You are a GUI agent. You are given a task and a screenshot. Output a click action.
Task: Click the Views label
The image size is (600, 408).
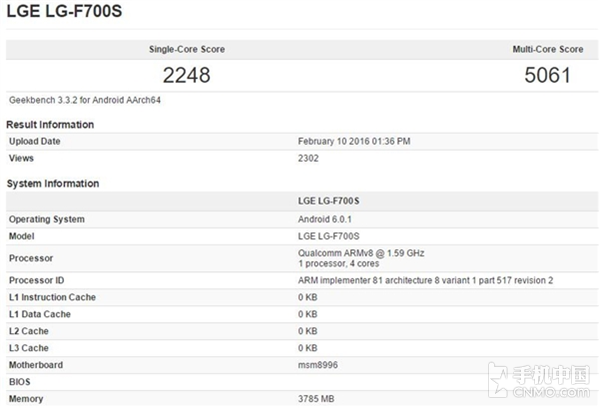21,158
